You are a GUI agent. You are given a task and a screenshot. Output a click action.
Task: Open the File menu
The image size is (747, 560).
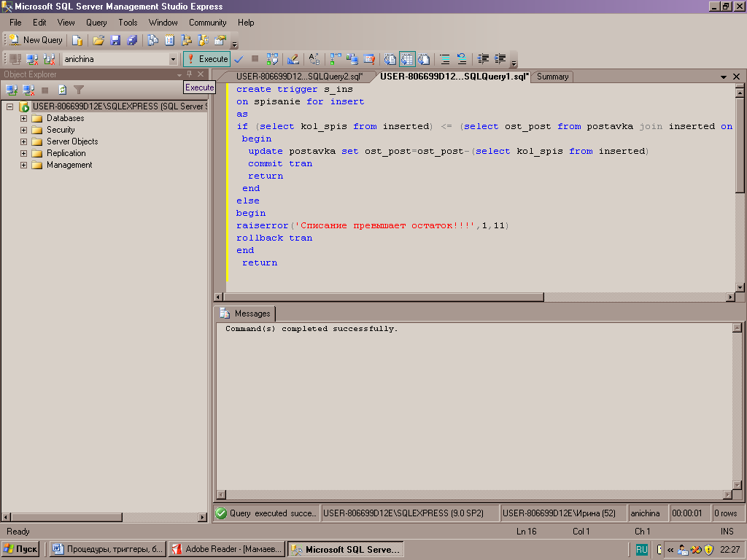pos(15,23)
